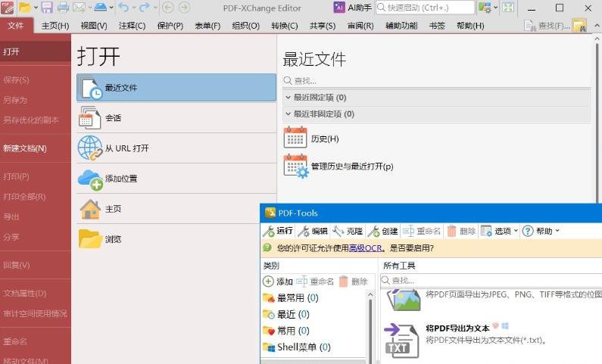Choose 添加位置 in the Open list

[x=176, y=179]
